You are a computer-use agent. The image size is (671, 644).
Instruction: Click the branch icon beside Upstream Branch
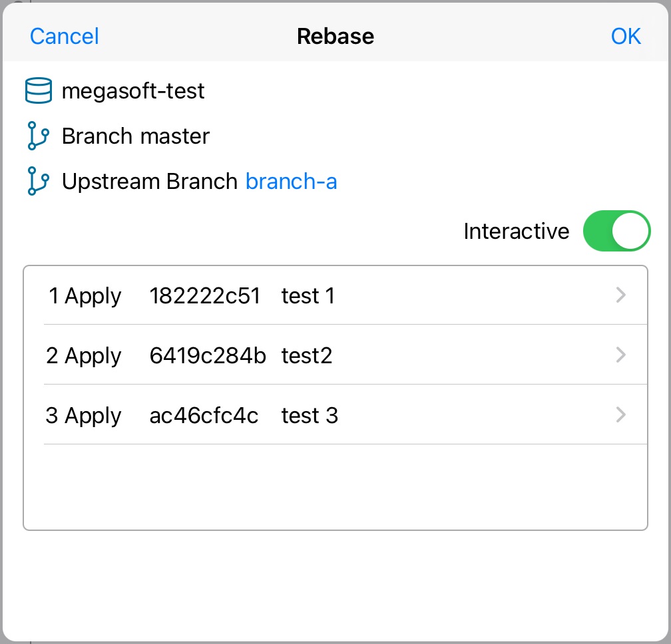[38, 181]
